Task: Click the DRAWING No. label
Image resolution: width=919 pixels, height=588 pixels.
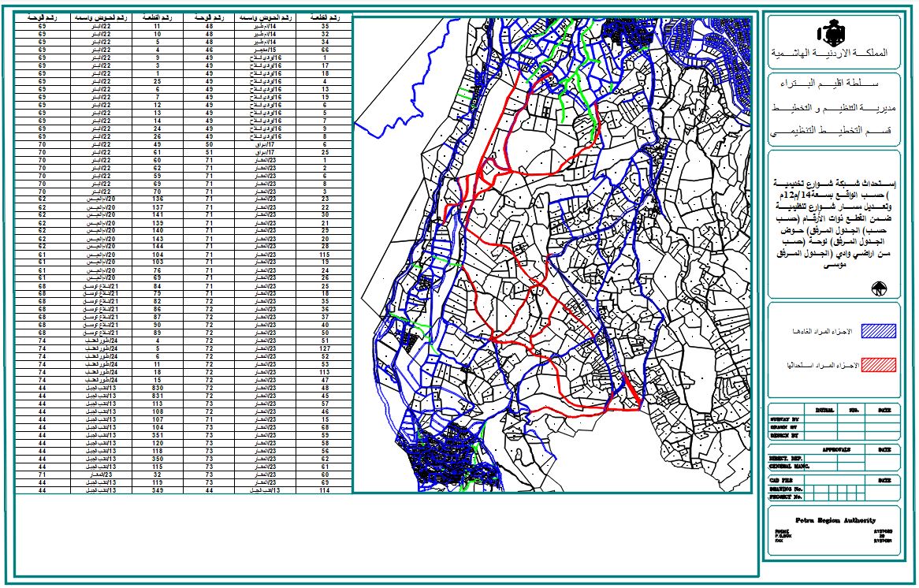Action: pos(786,489)
